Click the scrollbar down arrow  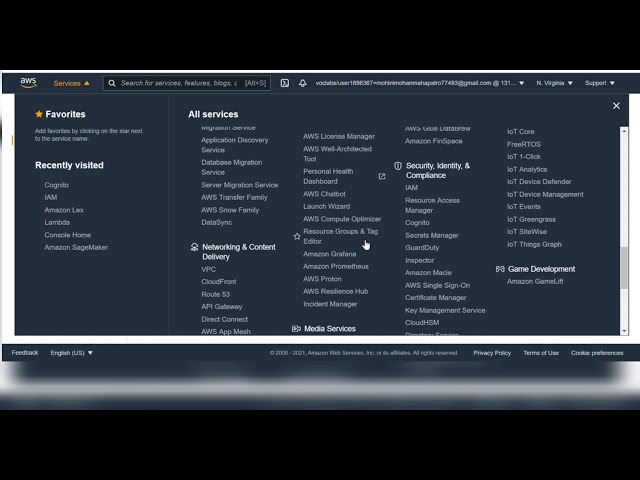[x=624, y=331]
